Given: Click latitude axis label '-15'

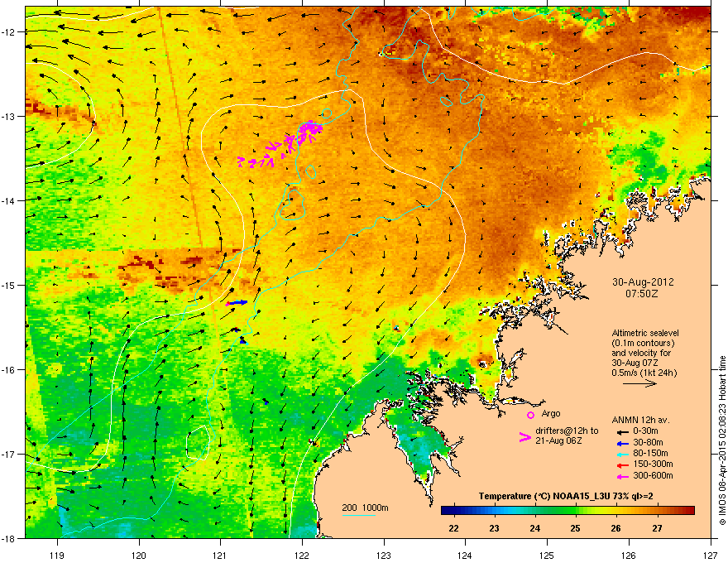Looking at the screenshot, I should coord(8,285).
